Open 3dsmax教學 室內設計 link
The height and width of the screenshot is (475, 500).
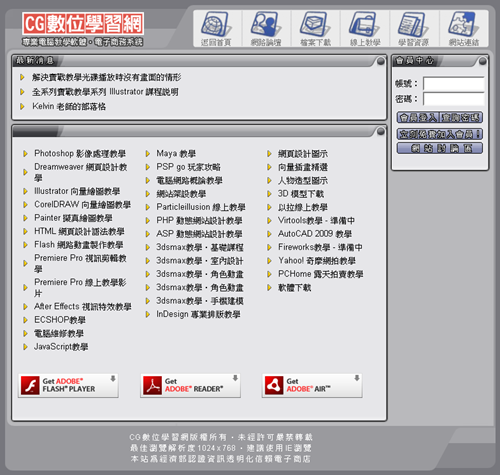coord(200,260)
